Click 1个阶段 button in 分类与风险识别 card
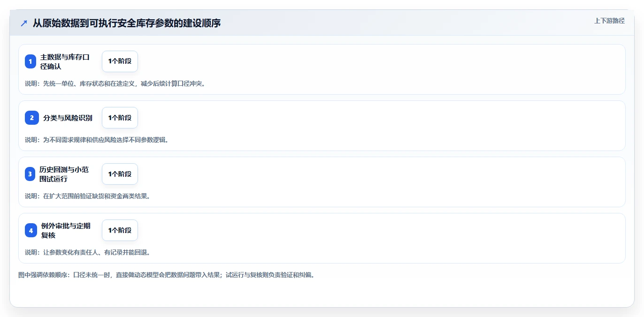Screen dimensions: 644x317 pyautogui.click(x=120, y=118)
